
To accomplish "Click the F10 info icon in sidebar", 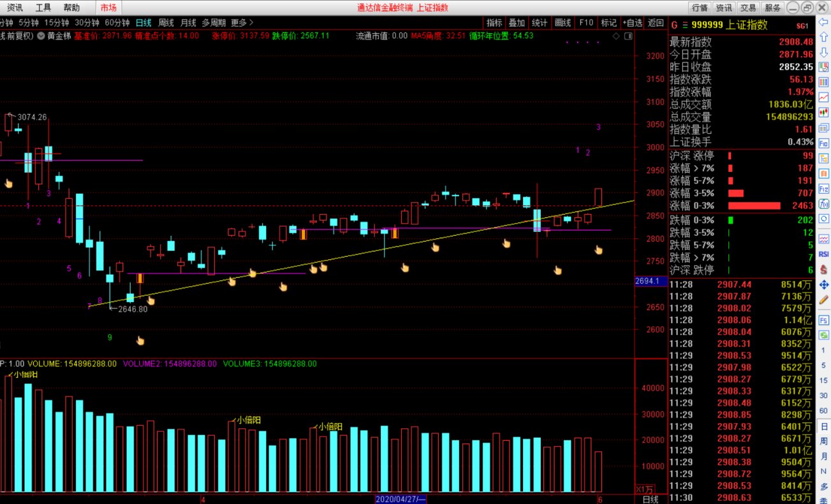I will click(x=824, y=143).
